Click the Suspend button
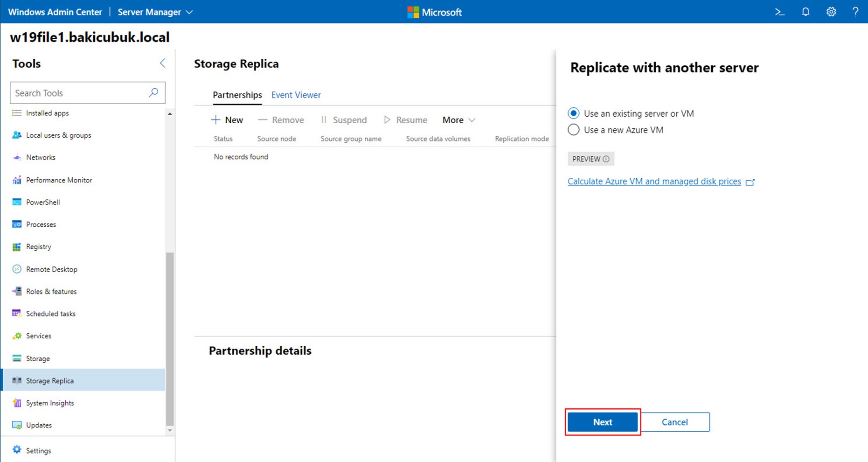868x462 pixels. pyautogui.click(x=344, y=120)
